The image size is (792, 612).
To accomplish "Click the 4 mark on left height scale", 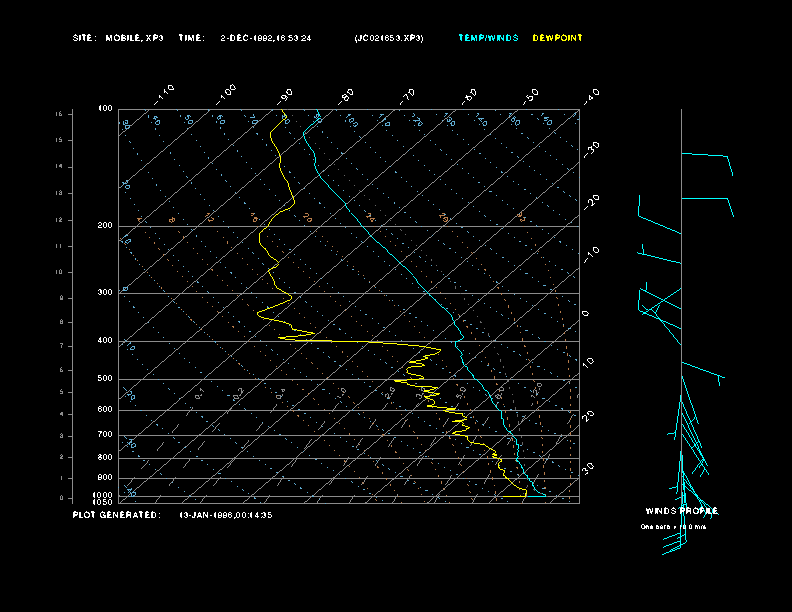I will click(61, 414).
